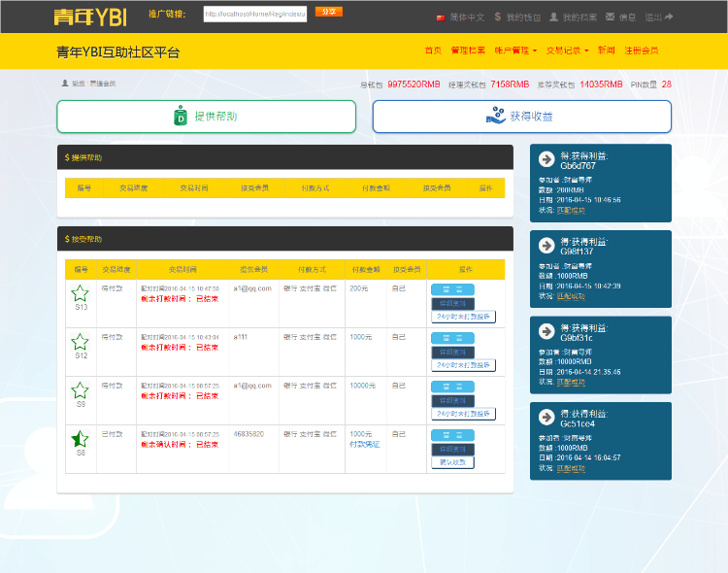Click the arrow icon on card Gb6d767

546,160
